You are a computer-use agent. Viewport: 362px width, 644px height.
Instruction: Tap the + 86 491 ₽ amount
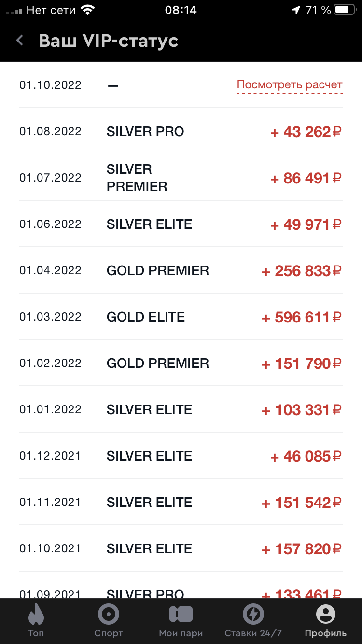tap(306, 178)
